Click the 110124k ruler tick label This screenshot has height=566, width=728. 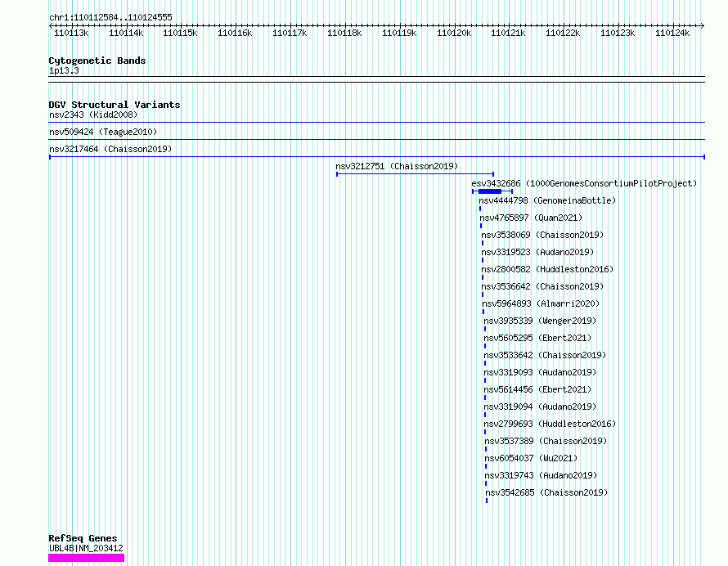click(672, 33)
